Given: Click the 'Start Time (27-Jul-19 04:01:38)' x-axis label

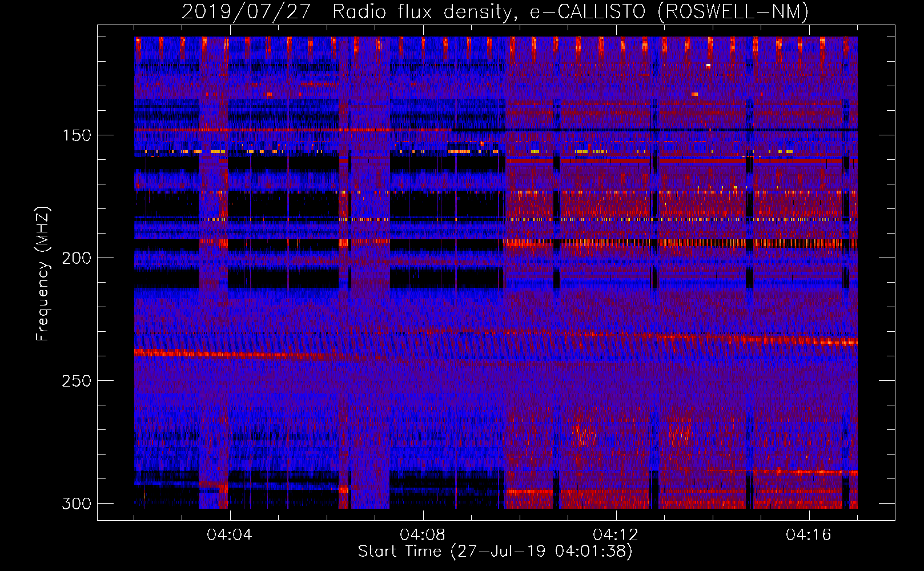Looking at the screenshot, I should 495,552.
